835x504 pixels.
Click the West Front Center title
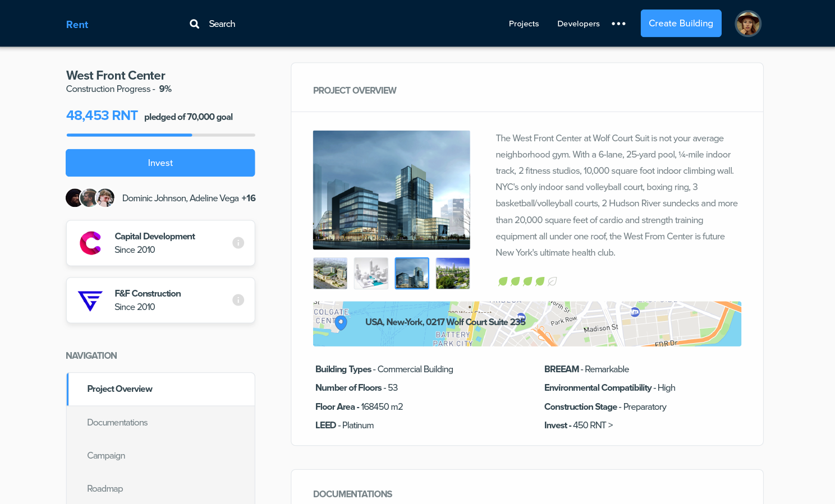[x=116, y=75]
